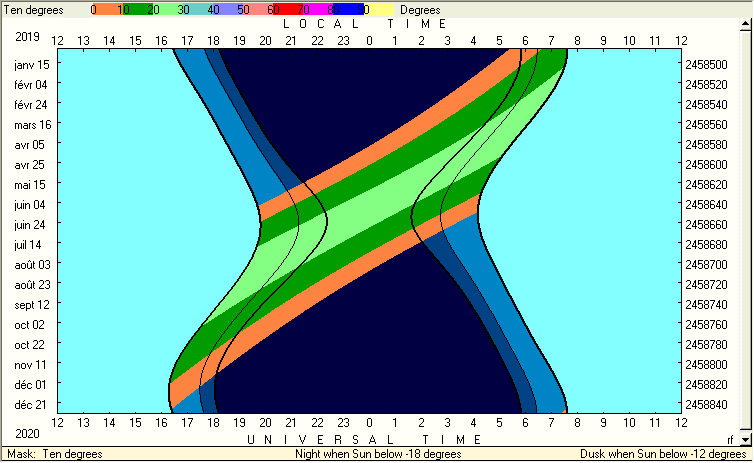Choose the red 60 degrees legend swatch
The height and width of the screenshot is (463, 754).
pyautogui.click(x=288, y=10)
